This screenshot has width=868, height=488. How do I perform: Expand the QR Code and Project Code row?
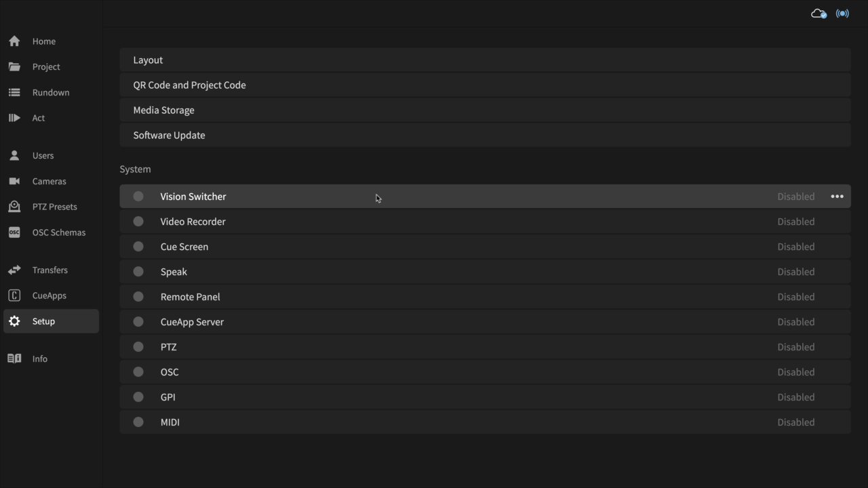[485, 85]
